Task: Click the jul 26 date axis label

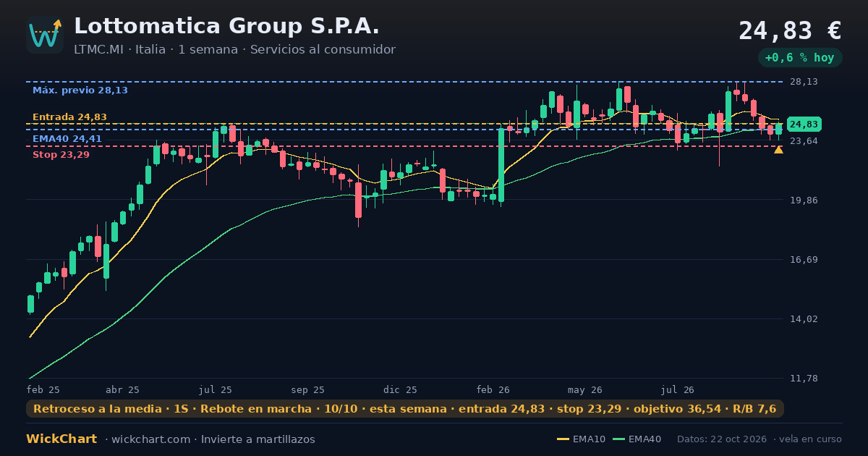Action: [x=678, y=390]
